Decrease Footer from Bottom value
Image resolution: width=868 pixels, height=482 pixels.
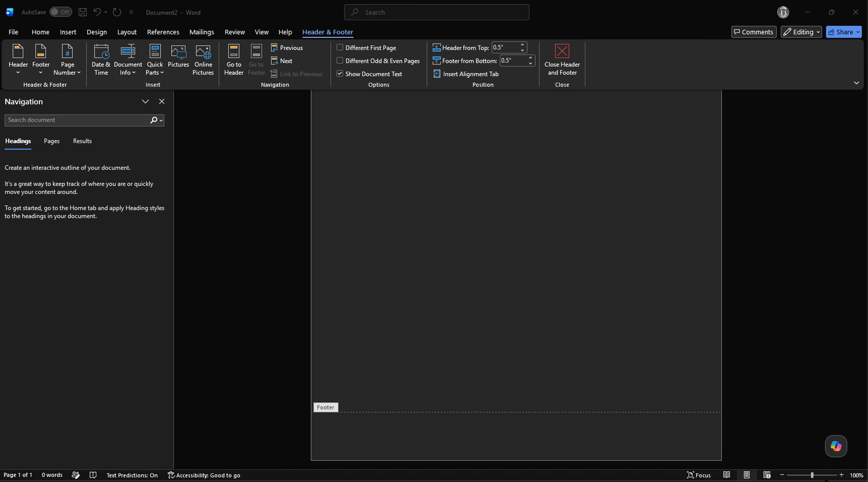tap(530, 63)
